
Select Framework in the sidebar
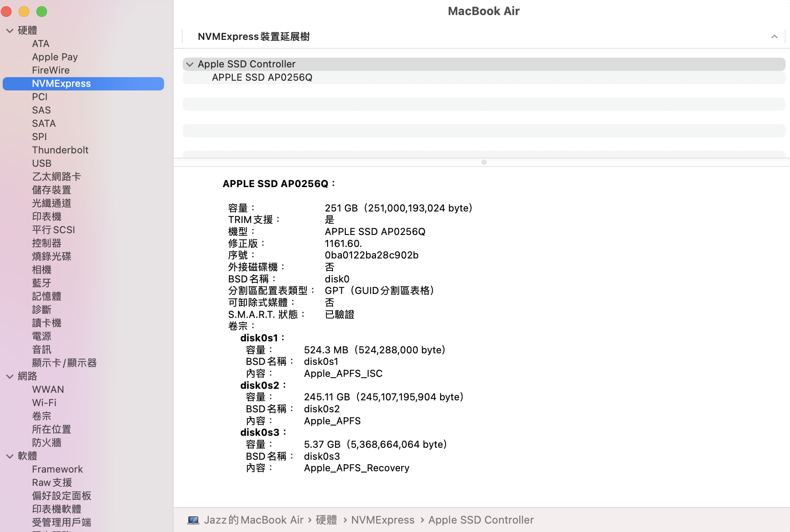coord(58,469)
